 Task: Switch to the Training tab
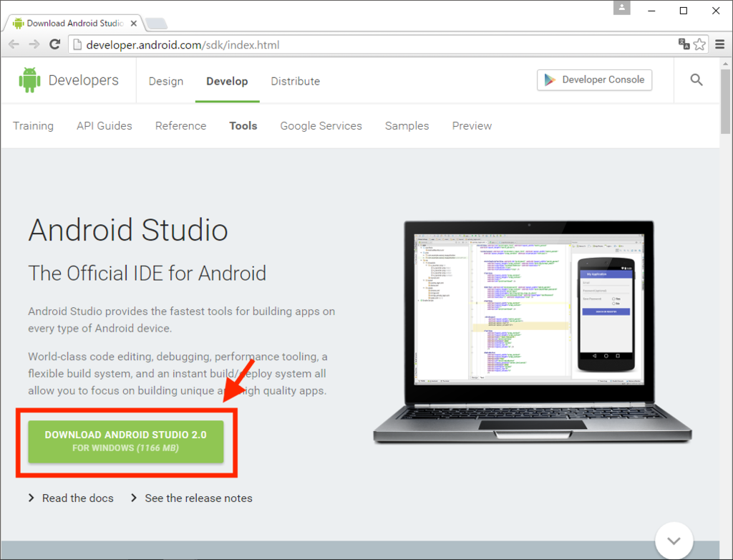pos(33,126)
